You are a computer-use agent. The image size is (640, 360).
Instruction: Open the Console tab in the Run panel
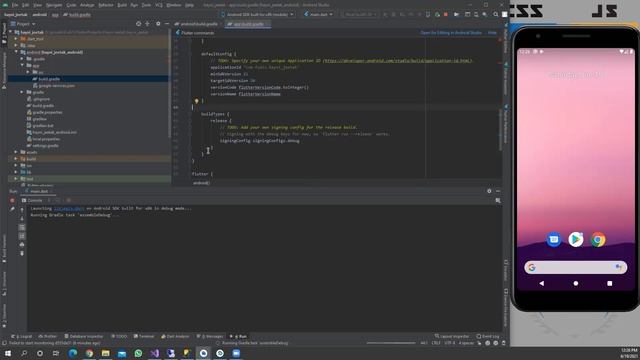pyautogui.click(x=32, y=200)
